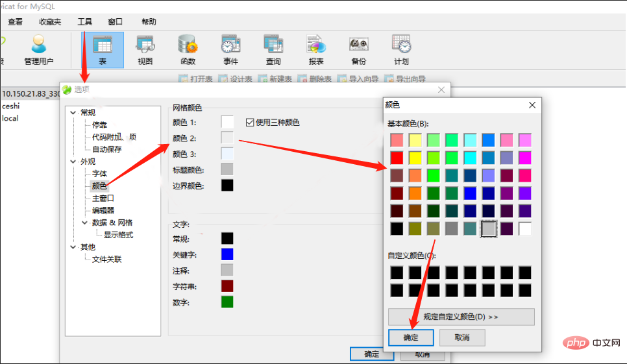
Task: Open the 查询 (Query) toolbar icon
Action: coord(273,50)
